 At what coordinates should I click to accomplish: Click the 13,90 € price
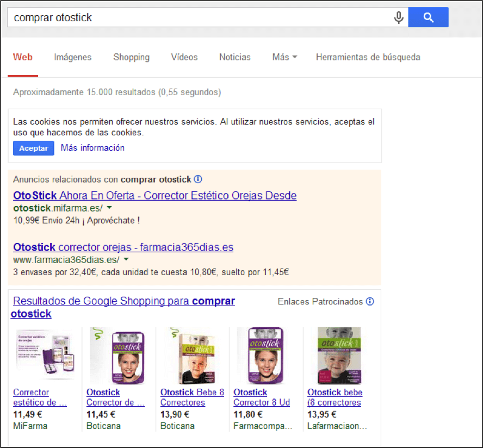(x=175, y=414)
